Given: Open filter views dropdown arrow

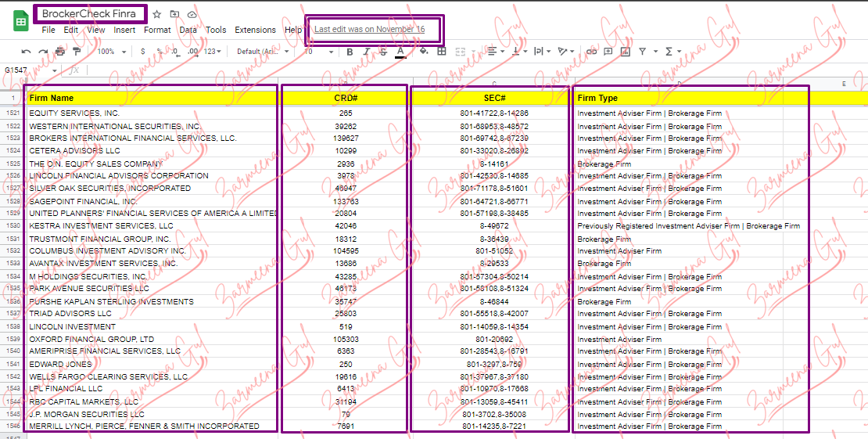Looking at the screenshot, I should click(x=655, y=52).
